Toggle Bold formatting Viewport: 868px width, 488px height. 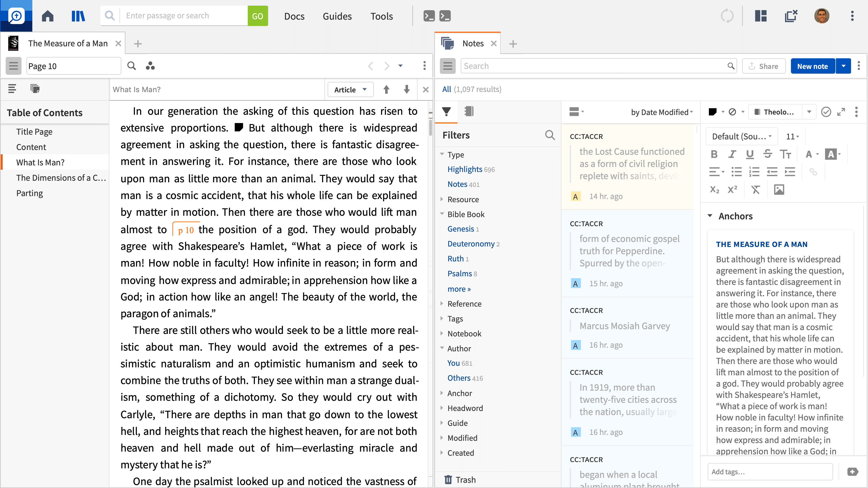coord(714,154)
